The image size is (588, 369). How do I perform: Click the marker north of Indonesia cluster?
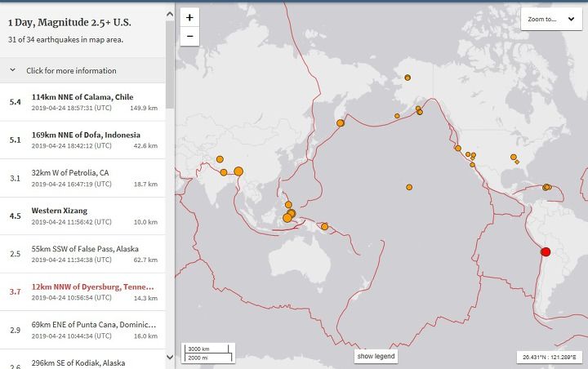[288, 205]
